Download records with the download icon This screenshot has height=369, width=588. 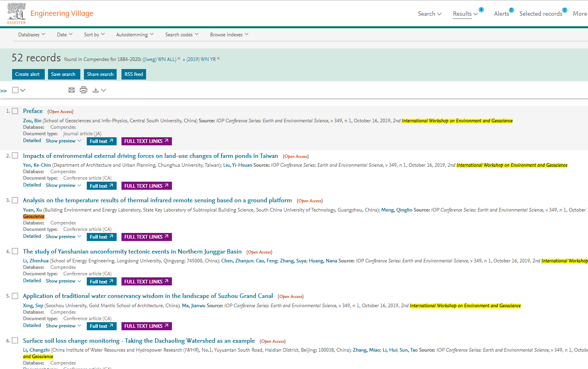click(96, 90)
